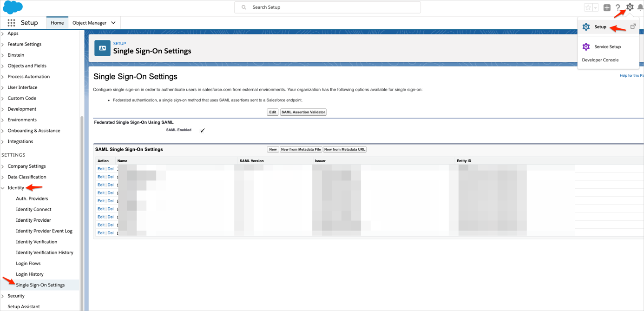This screenshot has width=644, height=311.
Task: Open Setup in new tab icon
Action: (x=633, y=26)
